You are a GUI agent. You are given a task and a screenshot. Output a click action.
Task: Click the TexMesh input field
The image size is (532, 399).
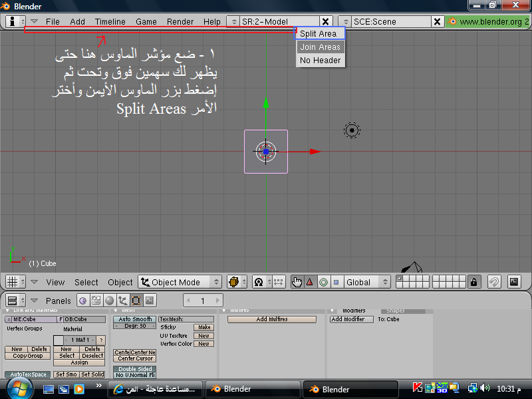pos(186,319)
